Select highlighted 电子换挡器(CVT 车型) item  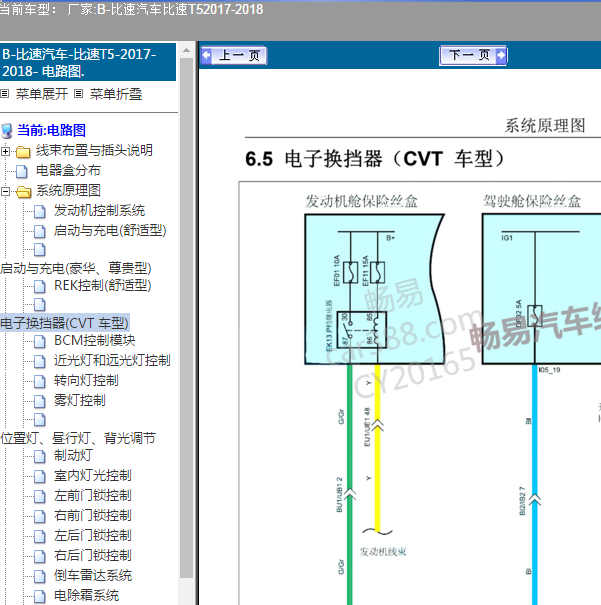coord(64,323)
